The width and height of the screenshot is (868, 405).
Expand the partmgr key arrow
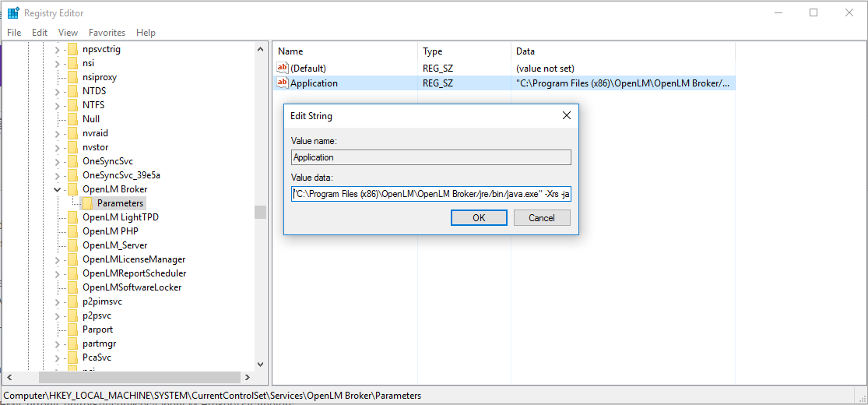[57, 343]
